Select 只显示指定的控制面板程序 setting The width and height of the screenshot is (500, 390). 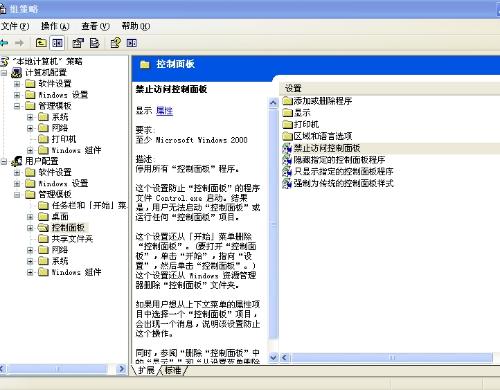tap(343, 171)
